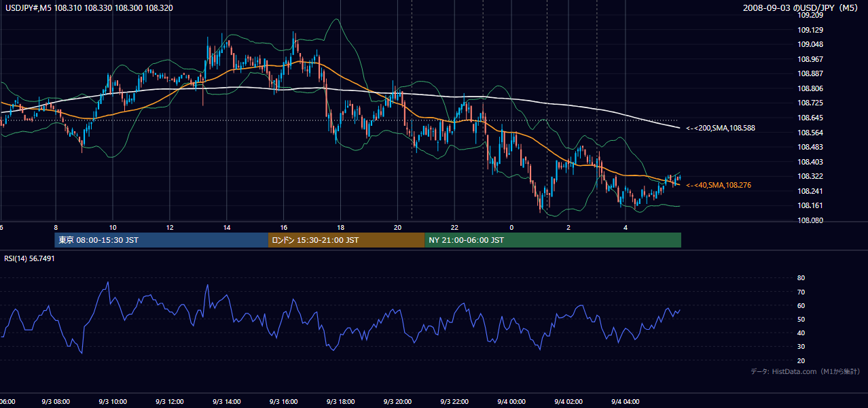The image size is (868, 408).
Task: Click hour label 10 under the price chart
Action: [113, 227]
